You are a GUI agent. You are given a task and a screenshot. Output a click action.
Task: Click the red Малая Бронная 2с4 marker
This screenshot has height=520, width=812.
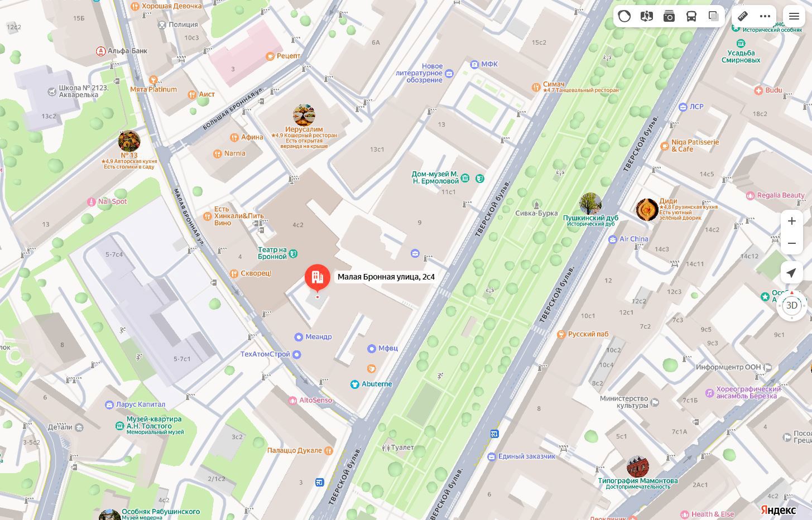[x=318, y=277]
